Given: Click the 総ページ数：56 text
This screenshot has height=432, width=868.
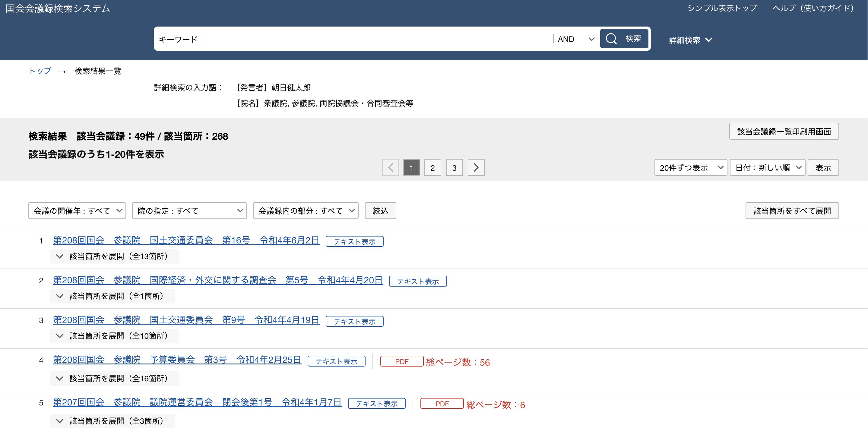Looking at the screenshot, I should click(458, 362).
